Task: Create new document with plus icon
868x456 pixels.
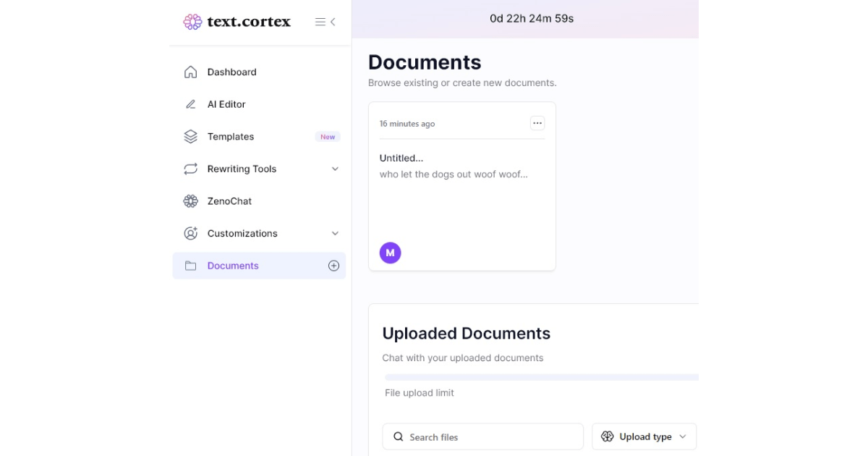Action: (x=333, y=266)
